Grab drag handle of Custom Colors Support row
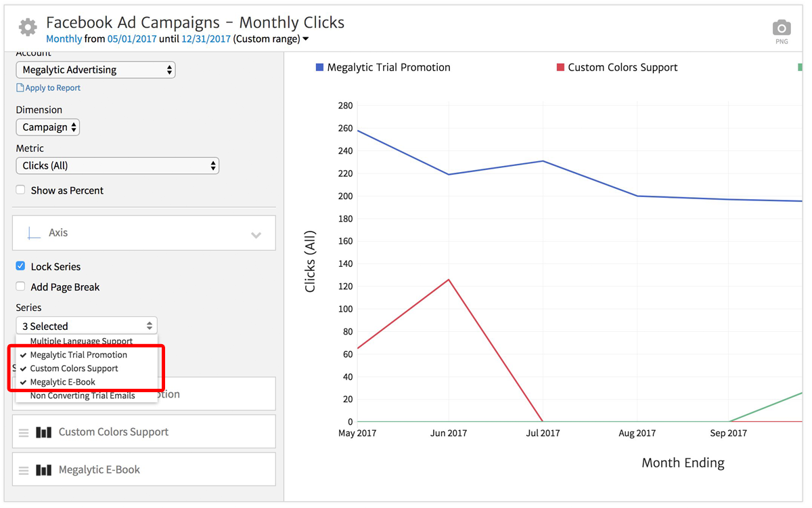 pos(24,432)
